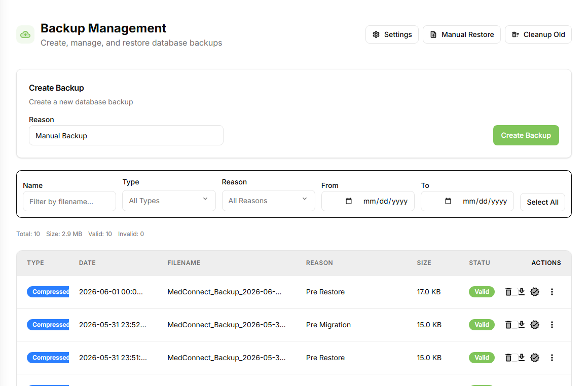Open the calendar icon in the From field

click(x=349, y=201)
